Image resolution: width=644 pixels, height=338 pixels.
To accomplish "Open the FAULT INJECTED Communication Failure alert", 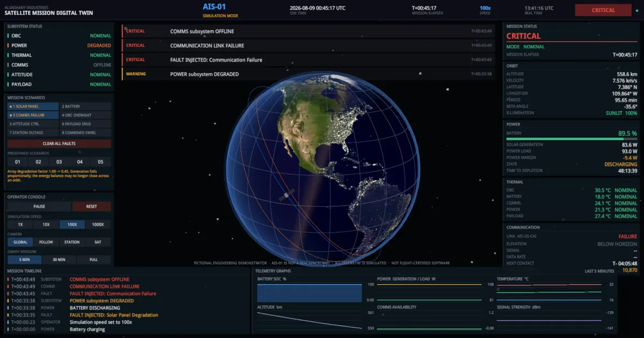I will pos(309,60).
